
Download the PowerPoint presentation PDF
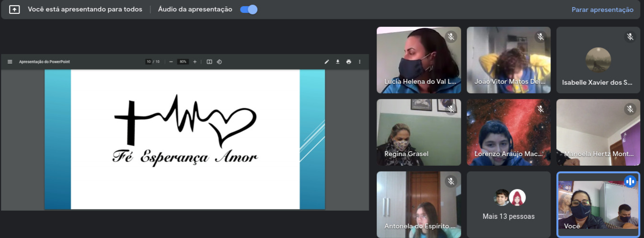[338, 62]
